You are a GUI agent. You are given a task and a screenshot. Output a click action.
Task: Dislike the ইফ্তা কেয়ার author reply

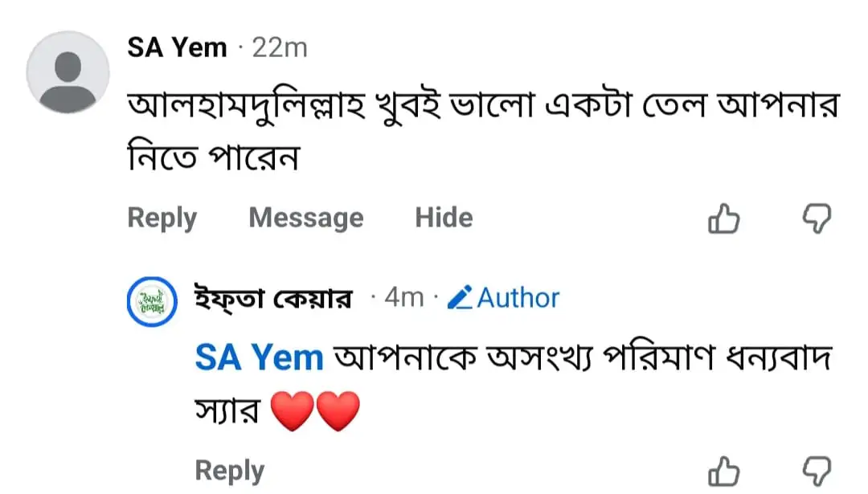tap(817, 472)
